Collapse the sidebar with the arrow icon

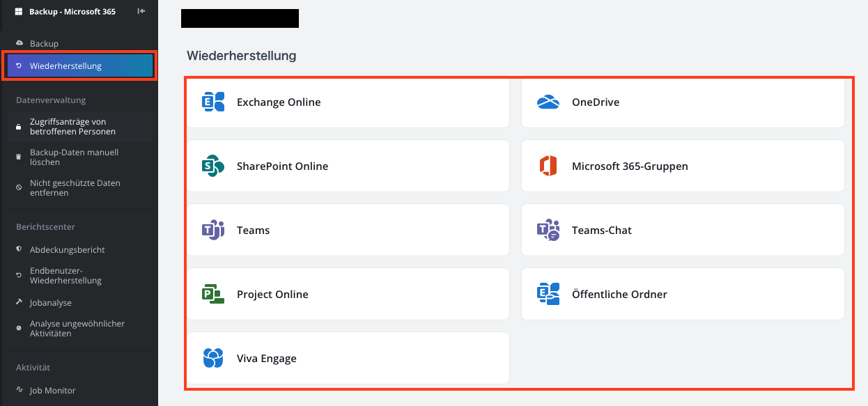(141, 11)
